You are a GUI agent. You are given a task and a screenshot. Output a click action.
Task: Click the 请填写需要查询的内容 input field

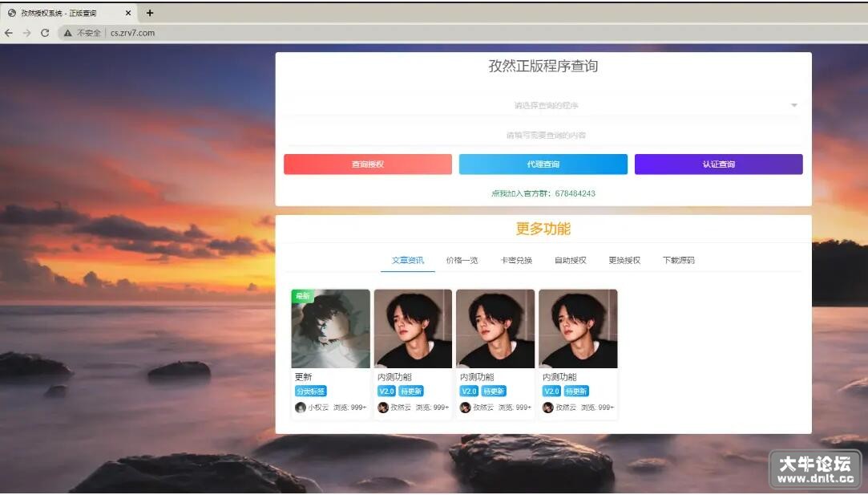point(543,136)
